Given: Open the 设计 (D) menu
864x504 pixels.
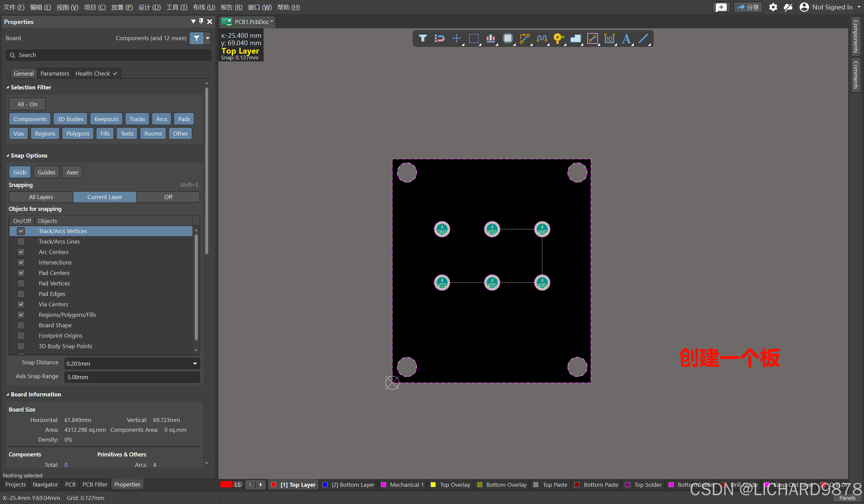Looking at the screenshot, I should coord(150,7).
